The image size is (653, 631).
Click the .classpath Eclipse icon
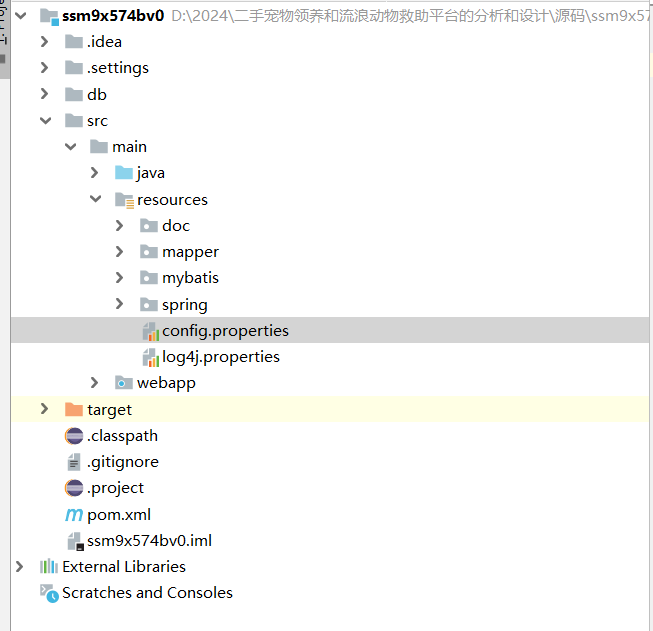74,436
